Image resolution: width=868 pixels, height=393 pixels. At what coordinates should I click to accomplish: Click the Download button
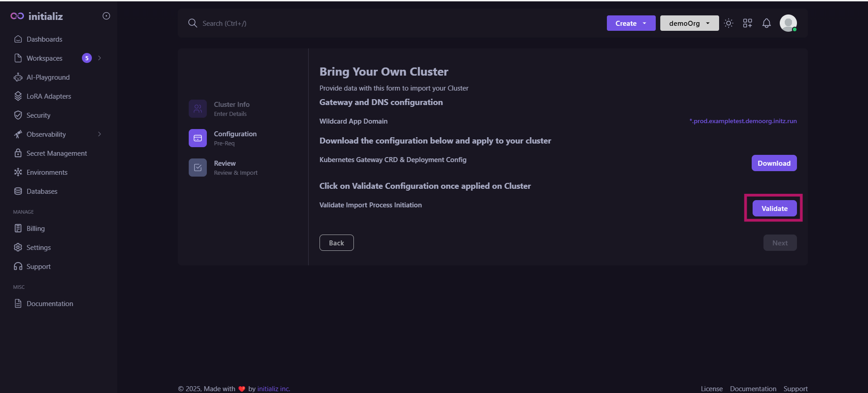(x=774, y=163)
